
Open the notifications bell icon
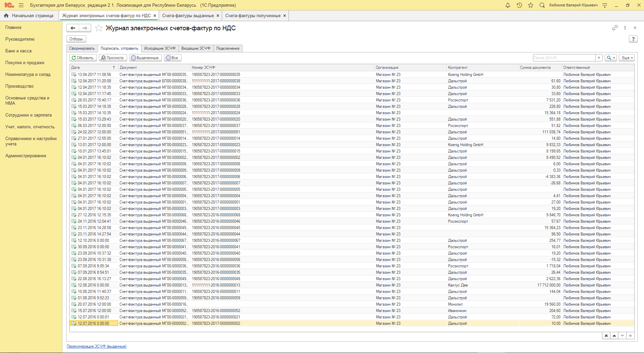click(508, 5)
